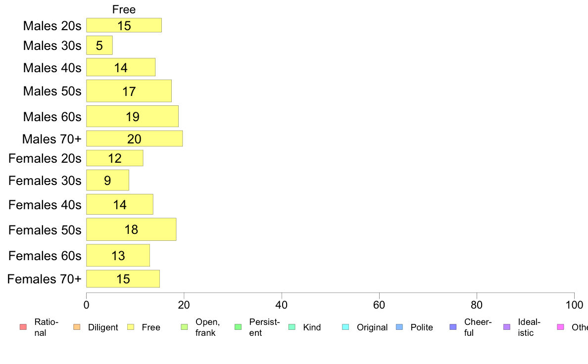This screenshot has height=364, width=588.
Task: Click the Males 70+ bar with value 20
Action: [134, 138]
